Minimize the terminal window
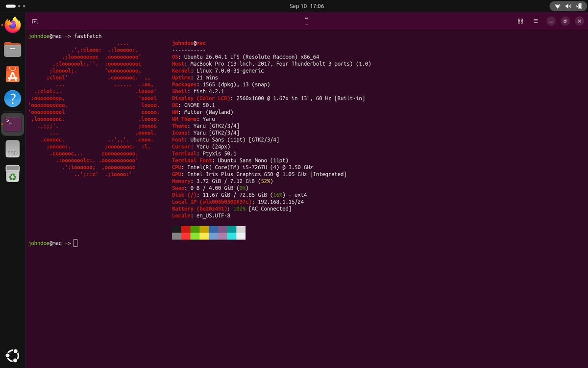 551,21
